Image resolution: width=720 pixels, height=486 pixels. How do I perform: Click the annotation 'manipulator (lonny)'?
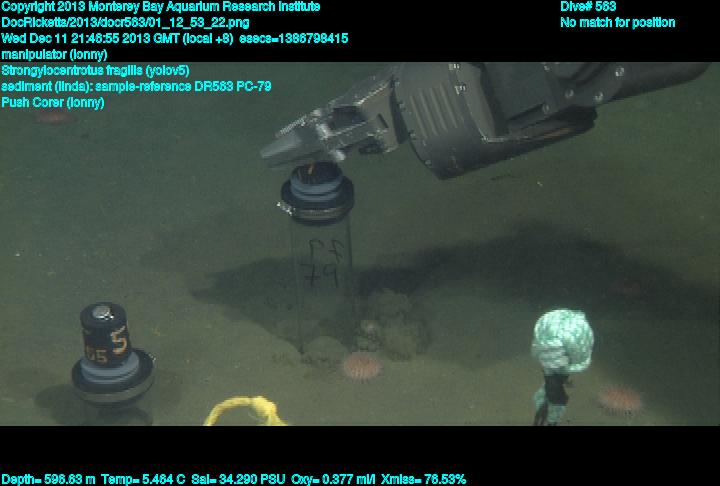(x=54, y=54)
